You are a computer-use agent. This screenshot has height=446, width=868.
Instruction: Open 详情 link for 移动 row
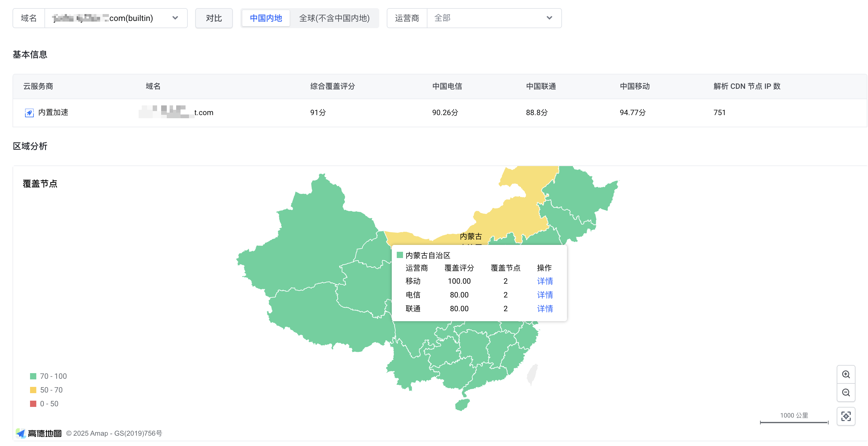click(544, 281)
